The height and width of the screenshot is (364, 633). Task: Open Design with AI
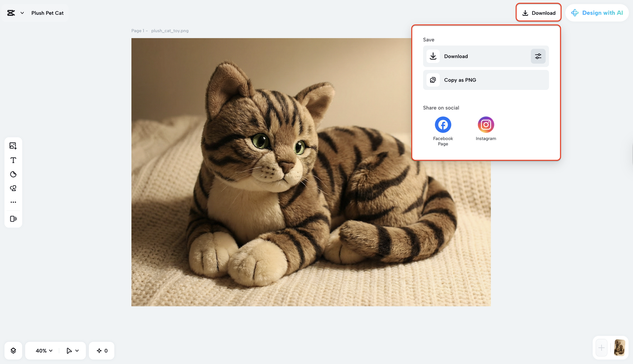tap(597, 12)
